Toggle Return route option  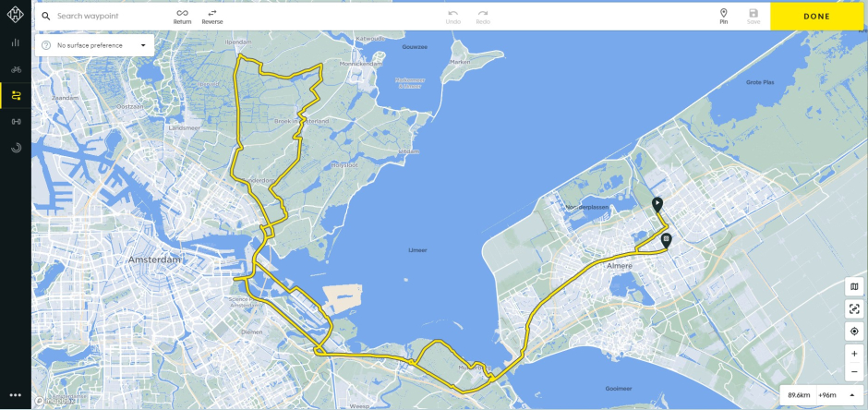[x=182, y=17]
